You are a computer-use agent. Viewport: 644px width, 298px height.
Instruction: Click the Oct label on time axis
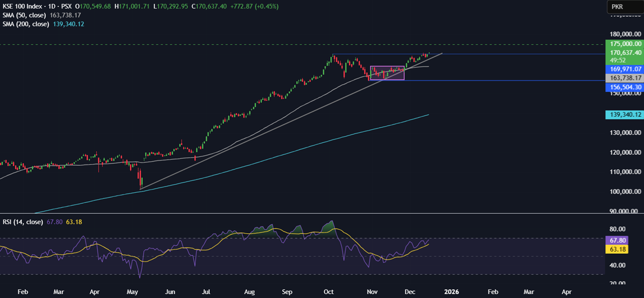coord(329,291)
